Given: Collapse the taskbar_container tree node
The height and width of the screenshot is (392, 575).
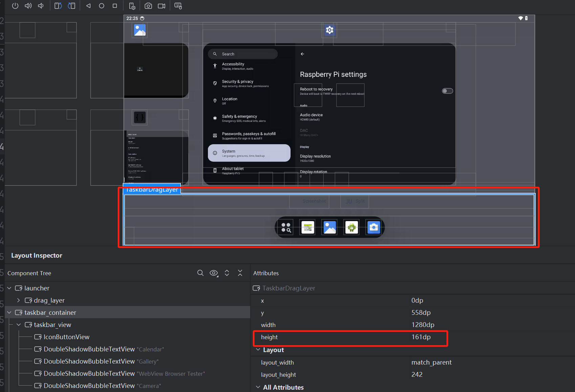Looking at the screenshot, I should (9, 312).
